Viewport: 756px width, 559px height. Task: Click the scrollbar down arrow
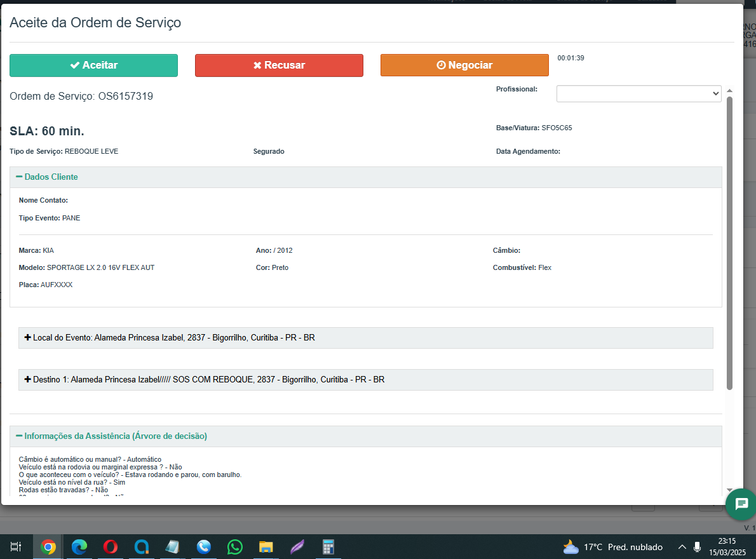(x=729, y=490)
